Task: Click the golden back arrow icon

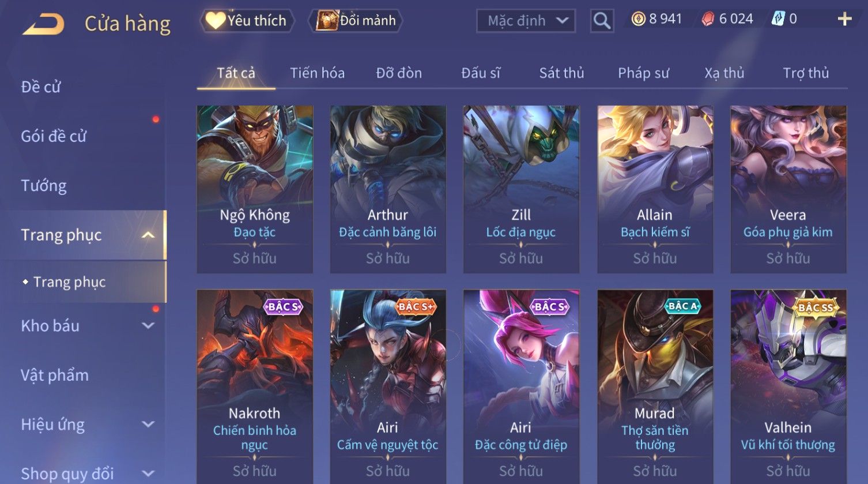Action: point(43,24)
